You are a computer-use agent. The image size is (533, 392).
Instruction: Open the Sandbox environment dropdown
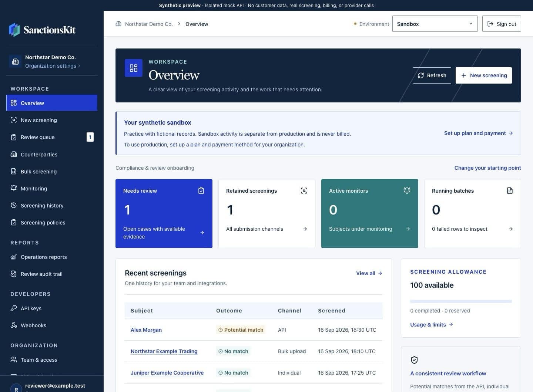click(435, 24)
